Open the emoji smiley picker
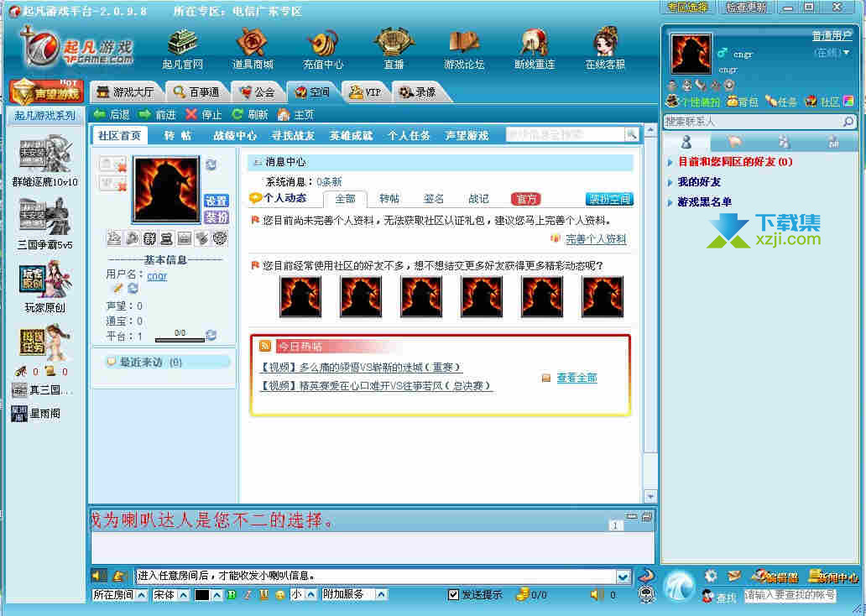 280,595
